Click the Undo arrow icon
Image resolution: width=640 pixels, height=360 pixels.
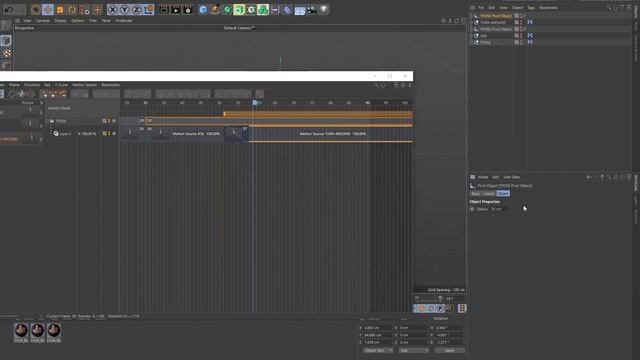pos(9,9)
